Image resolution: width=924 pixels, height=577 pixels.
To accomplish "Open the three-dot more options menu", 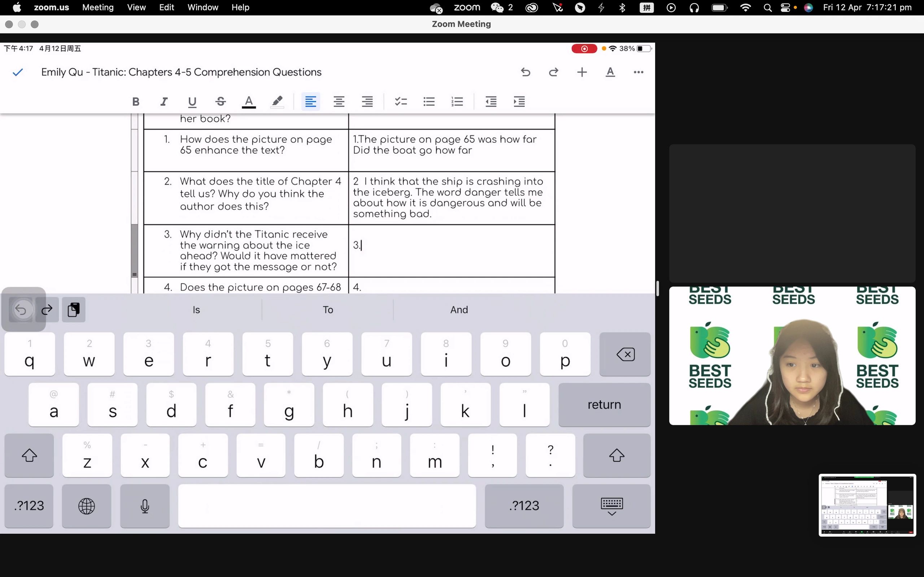I will [x=638, y=72].
